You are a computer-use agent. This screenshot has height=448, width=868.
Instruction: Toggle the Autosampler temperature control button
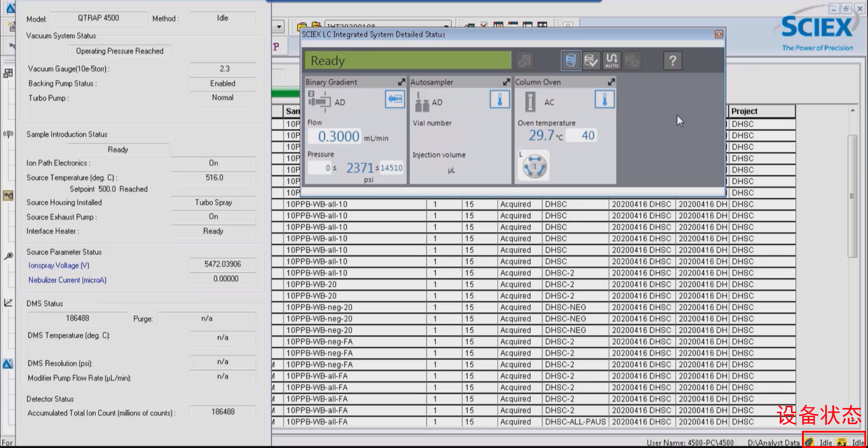click(x=500, y=99)
